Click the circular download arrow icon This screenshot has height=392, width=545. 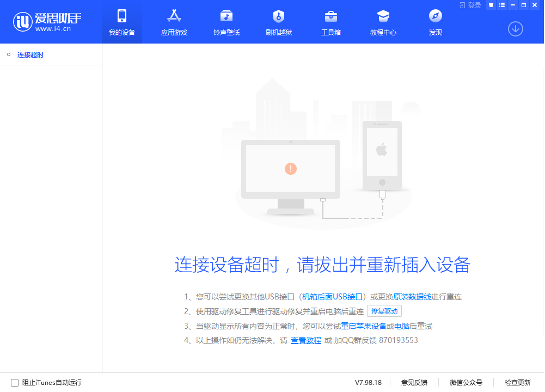[515, 29]
